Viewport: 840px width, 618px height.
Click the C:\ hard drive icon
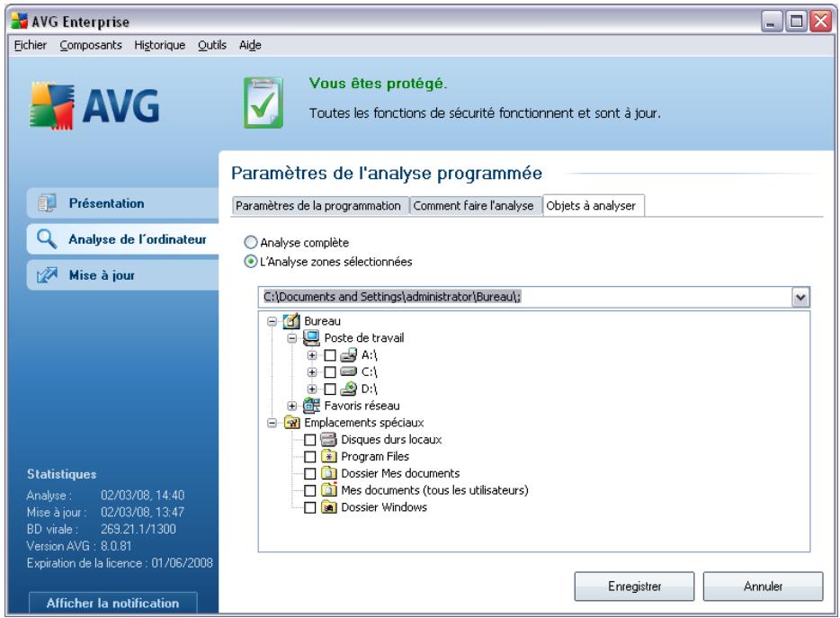(x=349, y=372)
